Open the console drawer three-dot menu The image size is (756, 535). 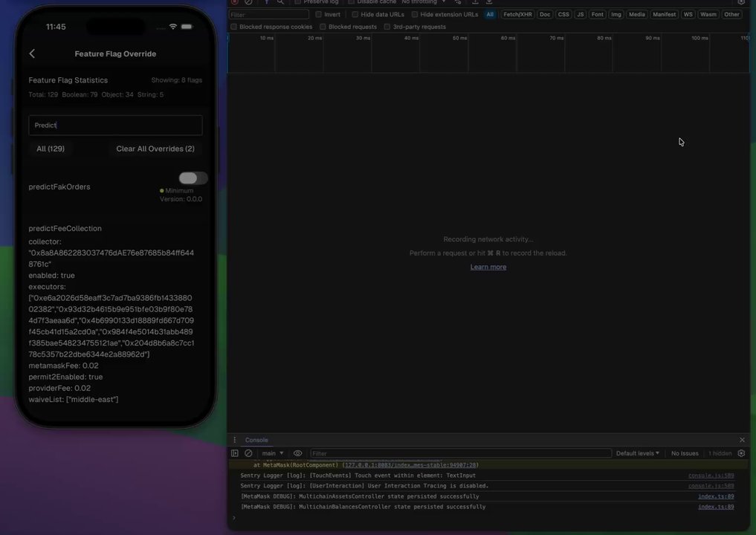(x=234, y=440)
